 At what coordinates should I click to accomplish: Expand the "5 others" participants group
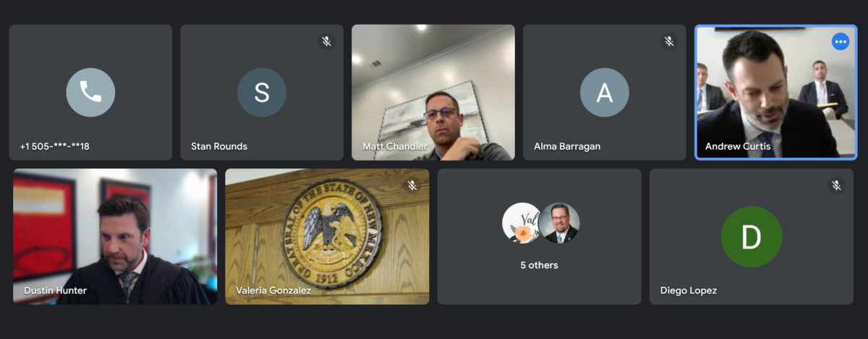pos(540,265)
